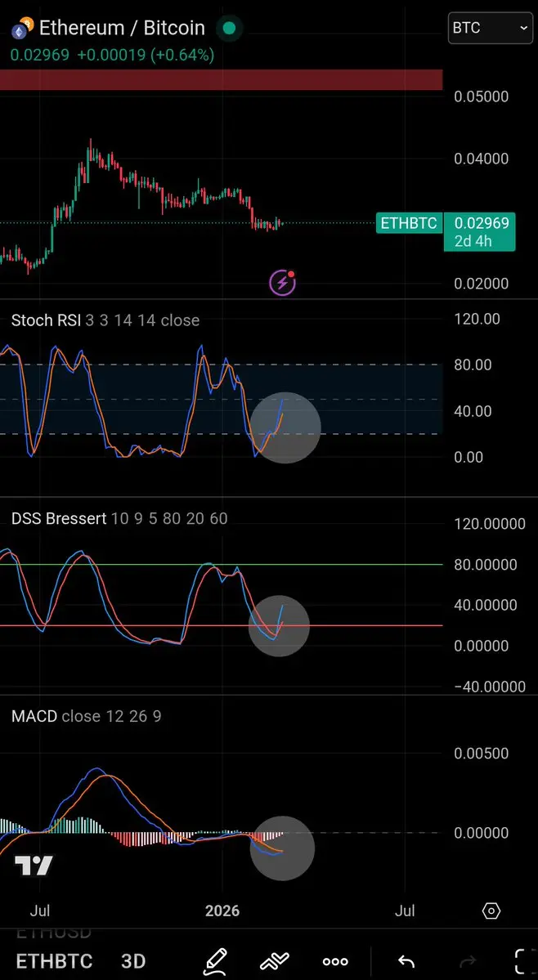The image size is (538, 980).
Task: Change the 3D timeframe interval
Action: [133, 960]
